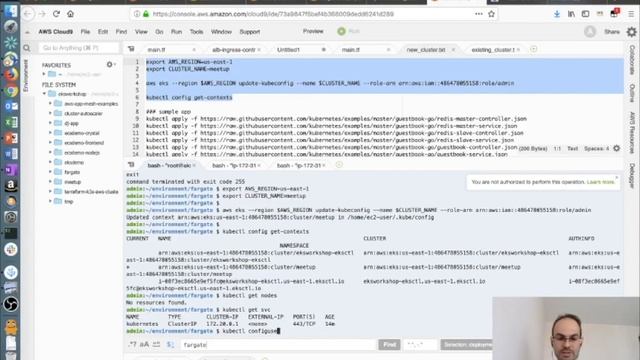Open the Firefox hamburger menu
This screenshot has height=360, width=640.
(x=631, y=14)
